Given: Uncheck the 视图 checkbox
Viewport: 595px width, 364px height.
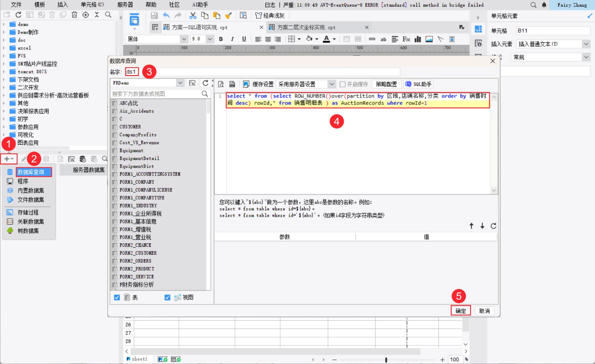Looking at the screenshot, I should pyautogui.click(x=167, y=298).
